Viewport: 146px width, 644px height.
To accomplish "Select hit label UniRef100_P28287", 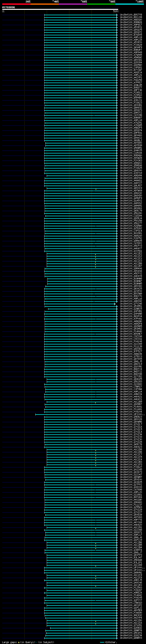I will click(x=131, y=590).
